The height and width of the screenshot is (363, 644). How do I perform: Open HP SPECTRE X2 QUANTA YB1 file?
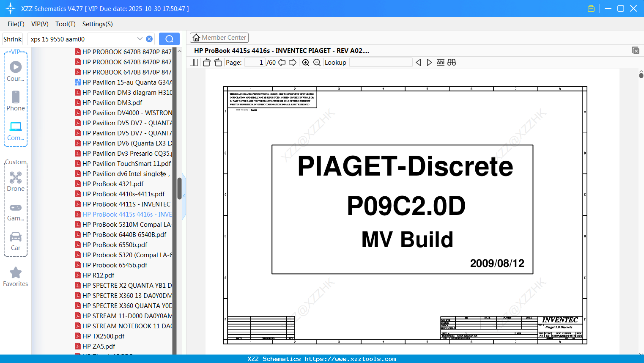[x=123, y=286]
